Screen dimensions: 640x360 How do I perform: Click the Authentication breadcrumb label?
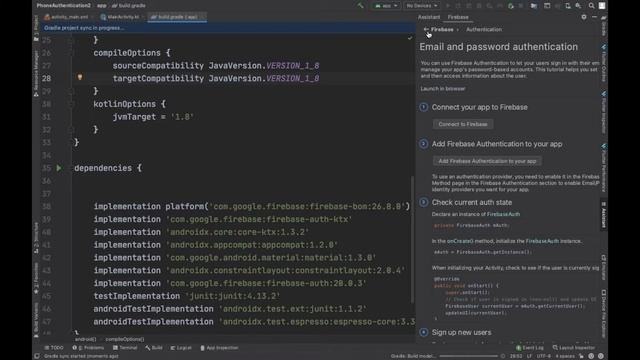484,29
